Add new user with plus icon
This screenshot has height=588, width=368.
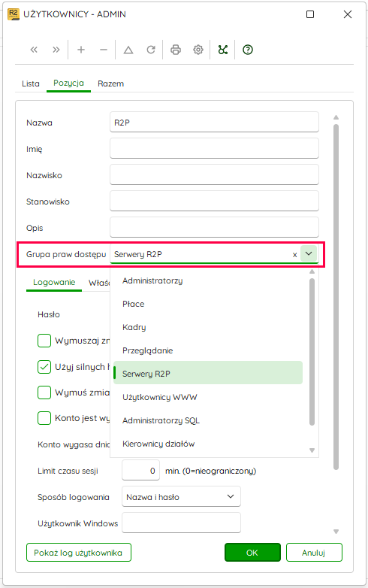click(x=81, y=50)
